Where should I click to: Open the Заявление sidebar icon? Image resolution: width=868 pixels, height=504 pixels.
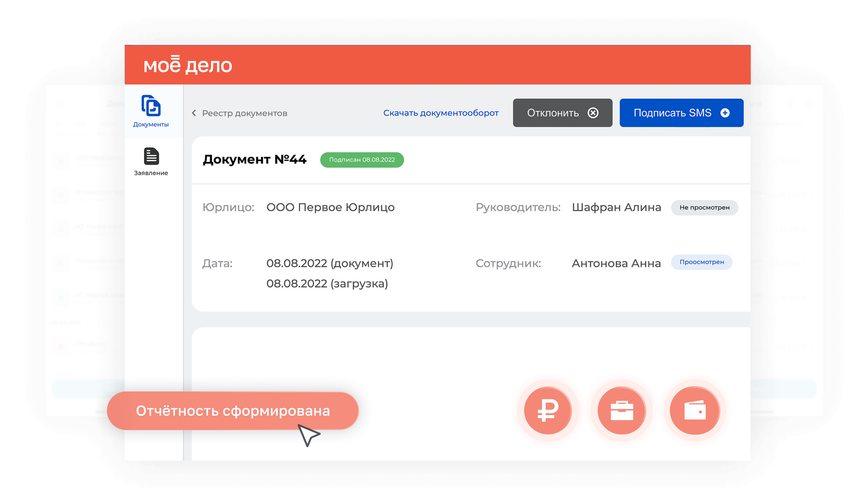(151, 157)
